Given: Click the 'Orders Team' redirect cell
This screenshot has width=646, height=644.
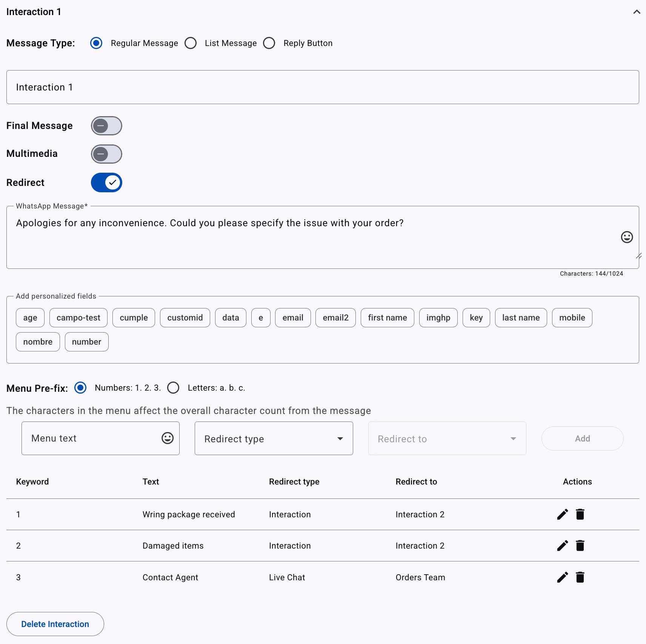Looking at the screenshot, I should pyautogui.click(x=420, y=577).
